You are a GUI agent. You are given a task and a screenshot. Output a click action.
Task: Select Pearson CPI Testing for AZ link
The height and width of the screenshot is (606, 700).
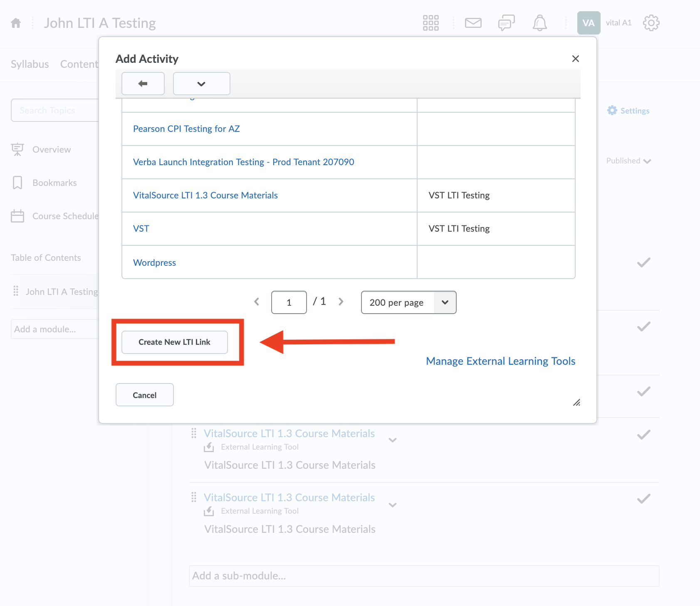186,129
